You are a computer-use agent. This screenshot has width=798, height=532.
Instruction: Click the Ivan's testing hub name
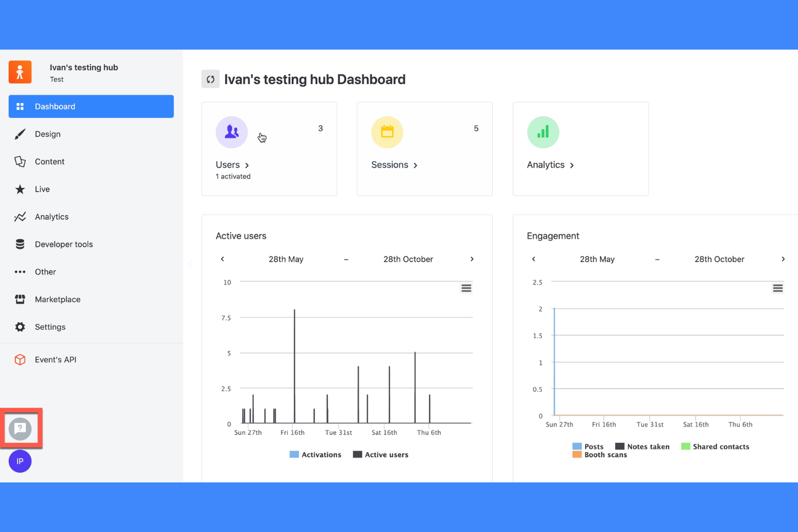pos(84,67)
